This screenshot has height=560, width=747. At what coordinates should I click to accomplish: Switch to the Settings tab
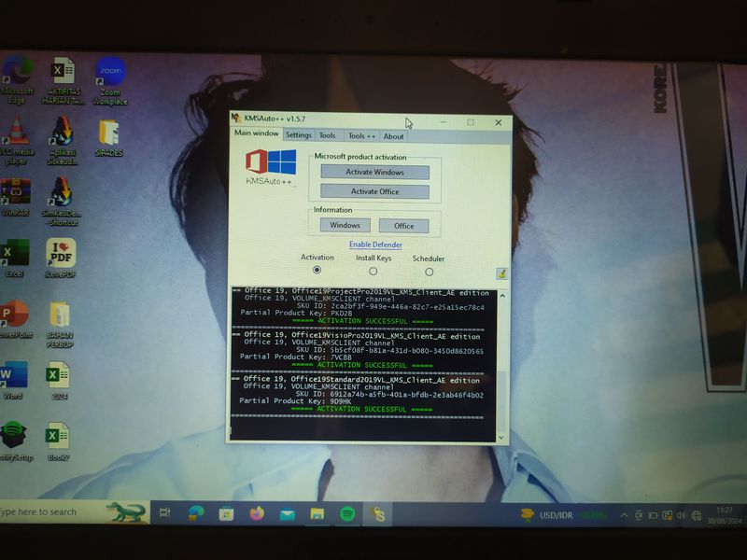(x=299, y=135)
